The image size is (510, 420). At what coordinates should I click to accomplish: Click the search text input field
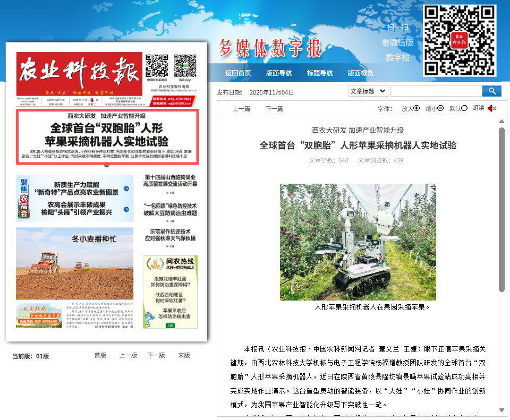tap(435, 91)
